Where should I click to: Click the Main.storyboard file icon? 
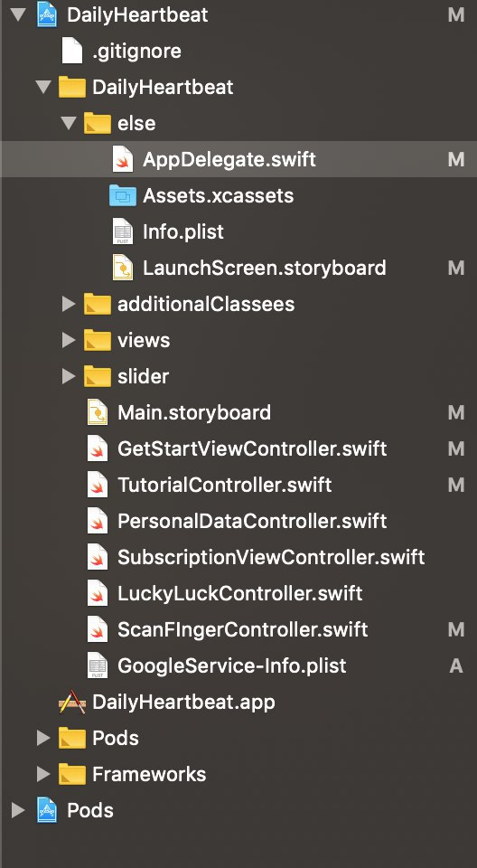[x=98, y=412]
